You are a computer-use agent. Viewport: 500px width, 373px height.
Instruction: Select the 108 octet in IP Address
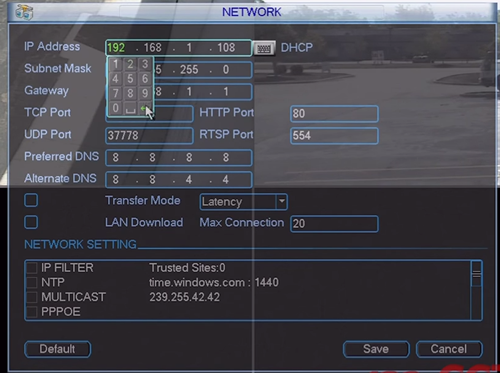point(226,48)
